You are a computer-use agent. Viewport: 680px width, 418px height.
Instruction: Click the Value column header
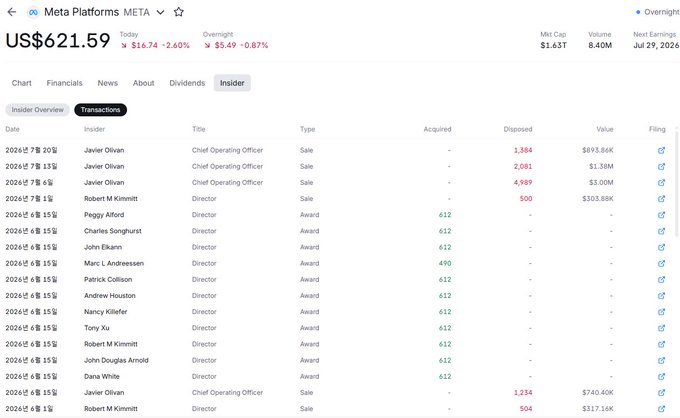point(605,129)
